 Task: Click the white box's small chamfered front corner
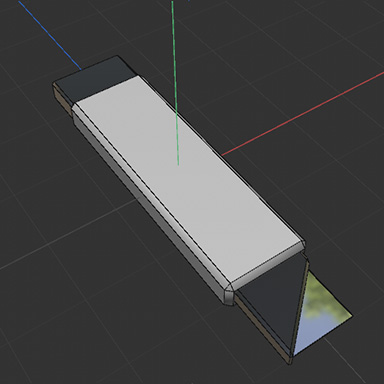(x=228, y=297)
